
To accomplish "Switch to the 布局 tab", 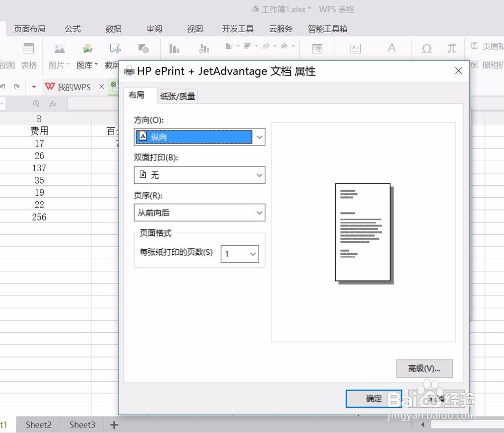I will 137,95.
